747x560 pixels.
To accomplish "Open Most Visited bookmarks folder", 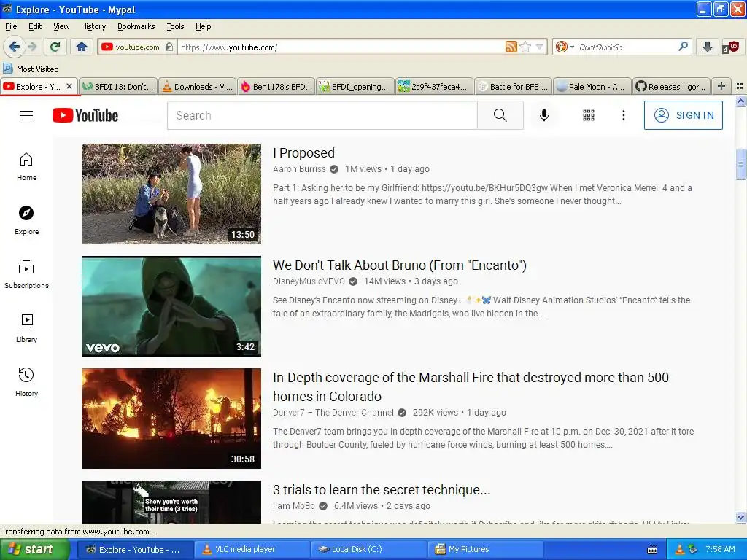I will tap(31, 69).
